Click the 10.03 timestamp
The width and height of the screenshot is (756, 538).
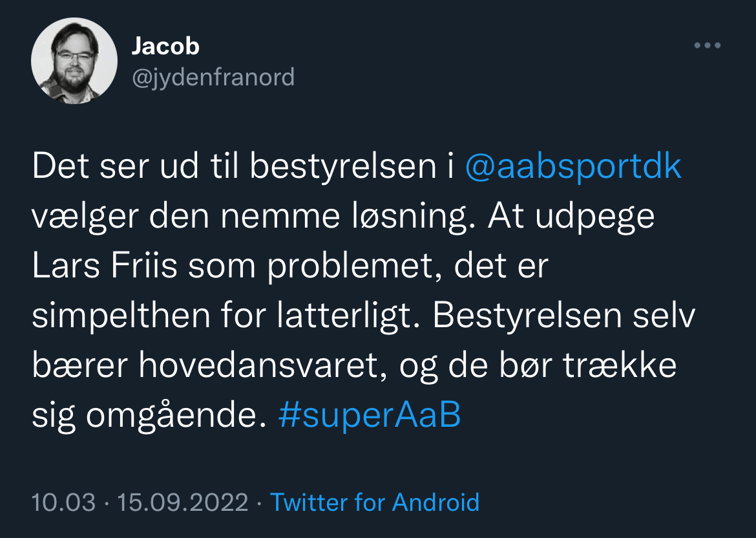pos(63,502)
